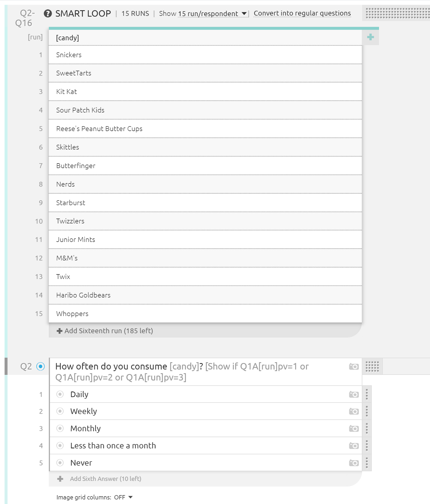Select the Daily radio button
The height and width of the screenshot is (504, 430).
[x=60, y=394]
